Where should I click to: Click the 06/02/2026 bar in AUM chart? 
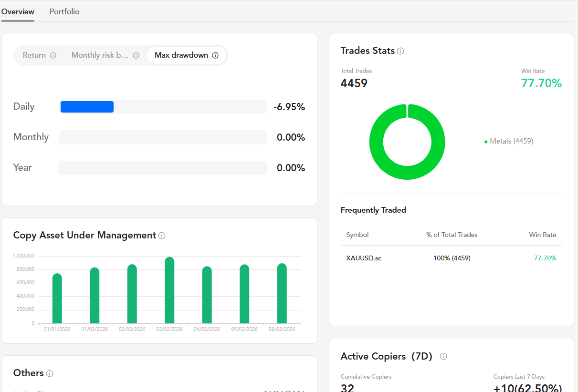tap(282, 294)
